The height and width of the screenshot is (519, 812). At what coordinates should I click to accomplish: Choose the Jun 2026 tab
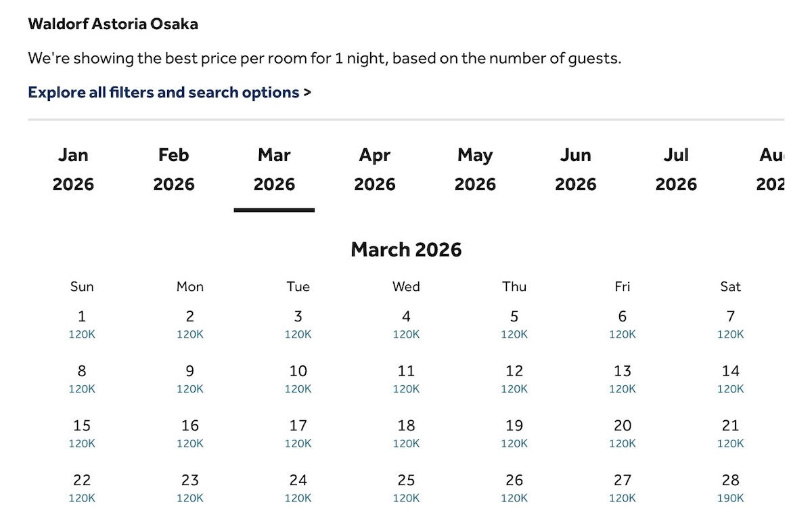pos(576,170)
